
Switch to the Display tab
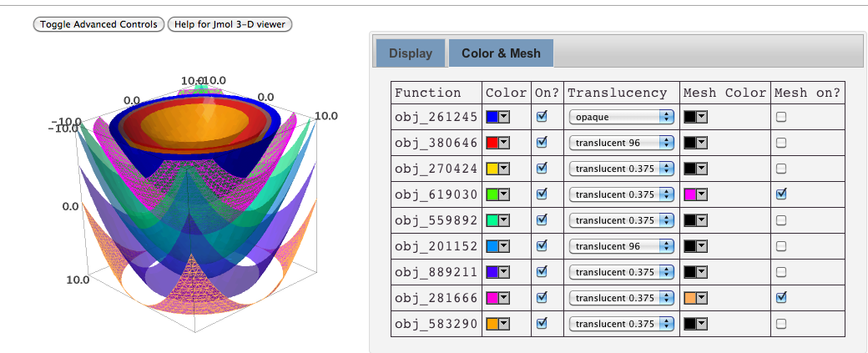pyautogui.click(x=411, y=53)
